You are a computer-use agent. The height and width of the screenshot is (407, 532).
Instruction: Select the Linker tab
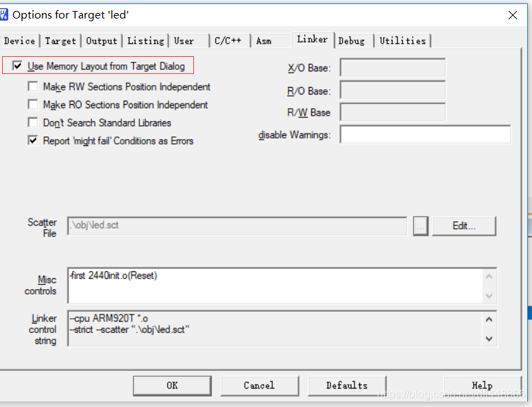click(312, 39)
